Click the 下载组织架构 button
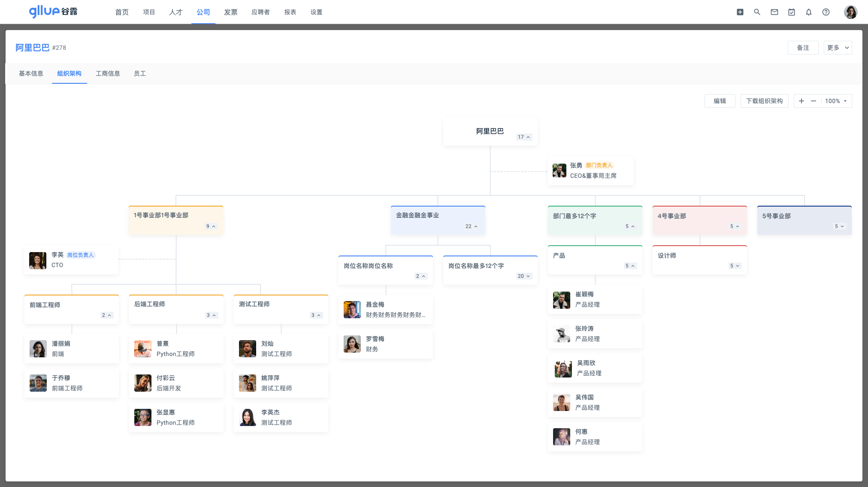The image size is (868, 487). point(765,101)
